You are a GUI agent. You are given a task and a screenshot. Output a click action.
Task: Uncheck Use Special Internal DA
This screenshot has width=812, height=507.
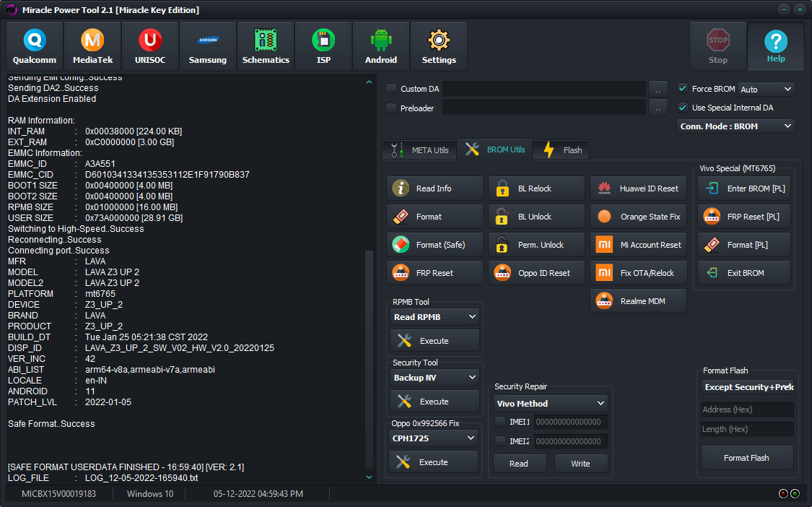(683, 108)
